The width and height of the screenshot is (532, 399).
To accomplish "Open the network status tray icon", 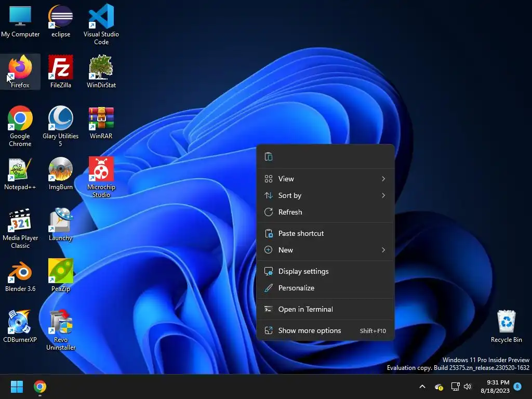I will [x=455, y=387].
